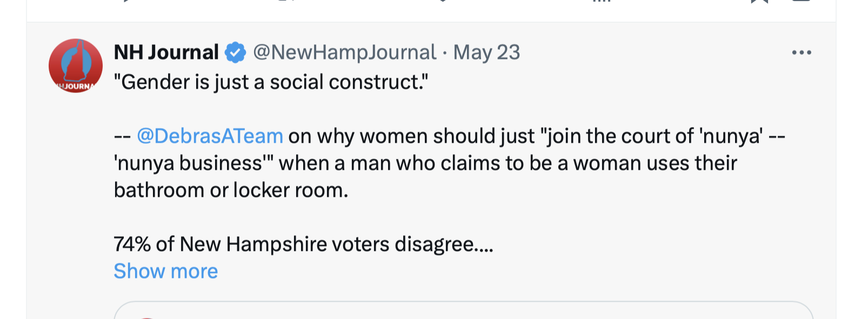868x319 pixels.
Task: Open the embedded card below Show more
Action: click(463, 311)
